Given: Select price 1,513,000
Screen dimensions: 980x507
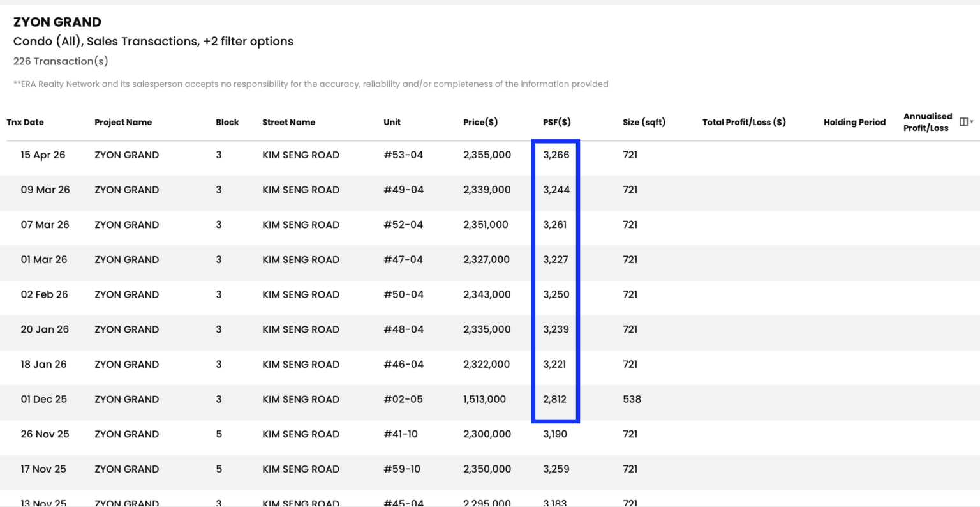Looking at the screenshot, I should (x=484, y=399).
